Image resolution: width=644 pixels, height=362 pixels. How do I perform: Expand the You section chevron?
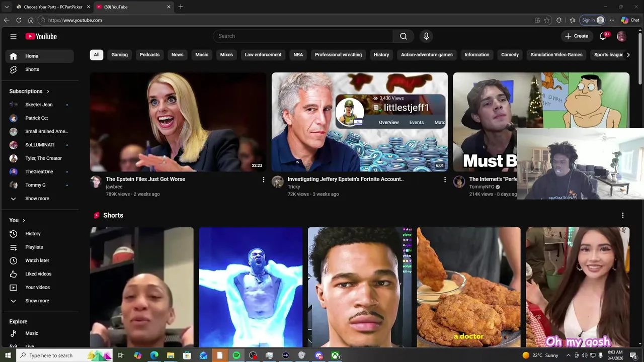tap(24, 220)
